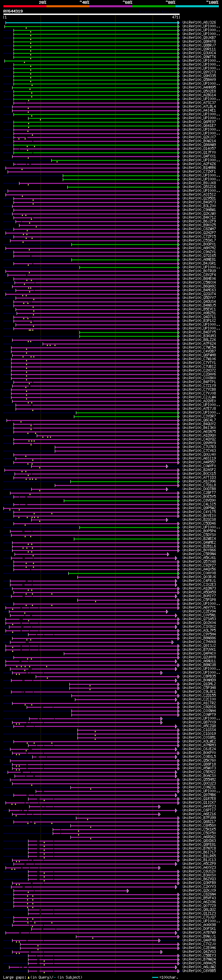Viewport: 222px width, 980px height.
Task: Click label UniRef100_A7SC37
Action: point(199,103)
